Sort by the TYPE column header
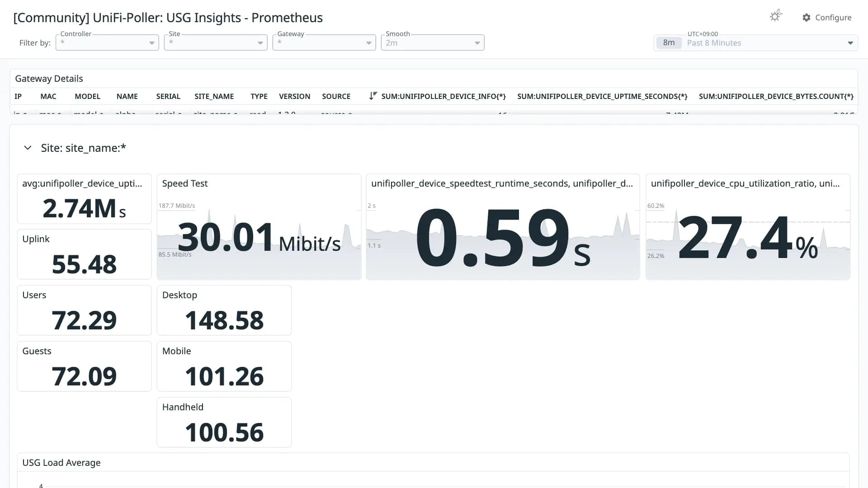The height and width of the screenshot is (488, 868). click(x=259, y=96)
